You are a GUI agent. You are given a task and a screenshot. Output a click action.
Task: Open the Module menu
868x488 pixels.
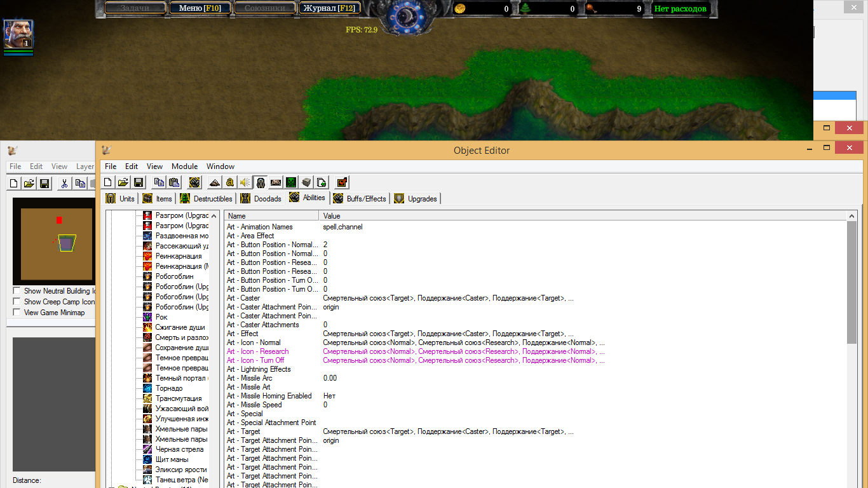(185, 166)
